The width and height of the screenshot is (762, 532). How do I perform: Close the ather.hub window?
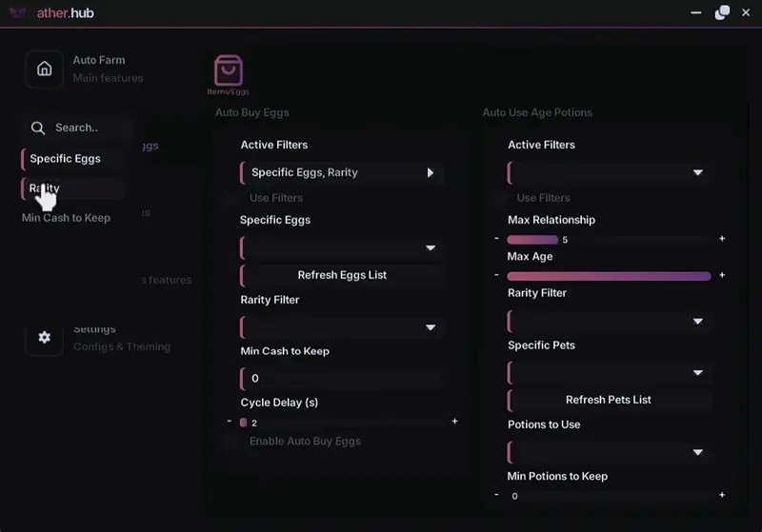coord(746,12)
